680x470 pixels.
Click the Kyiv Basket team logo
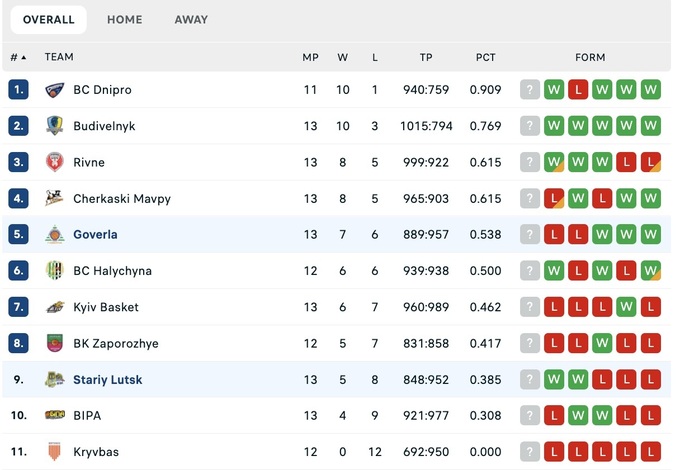pos(55,307)
